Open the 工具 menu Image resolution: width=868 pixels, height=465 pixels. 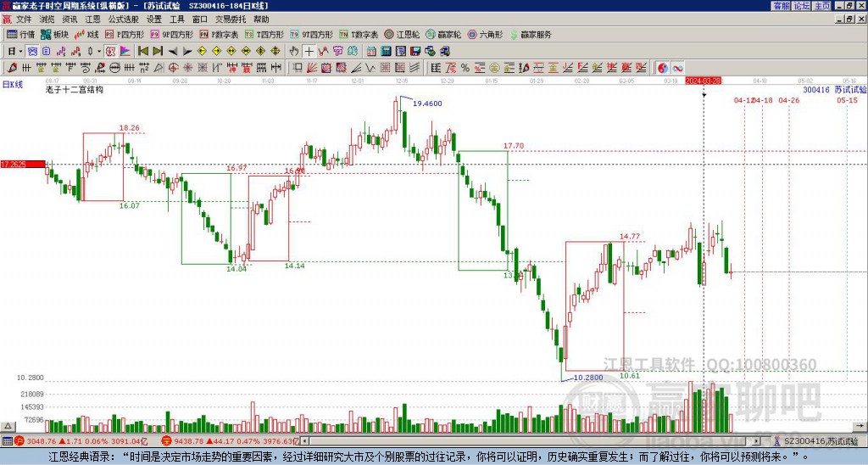coord(176,20)
